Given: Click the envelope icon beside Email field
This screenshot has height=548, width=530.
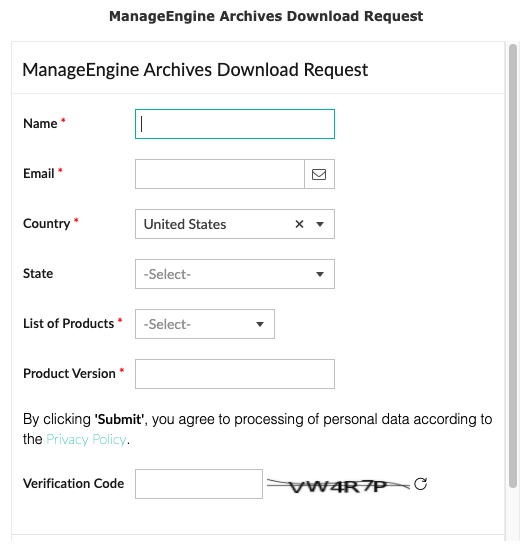Looking at the screenshot, I should 319,174.
